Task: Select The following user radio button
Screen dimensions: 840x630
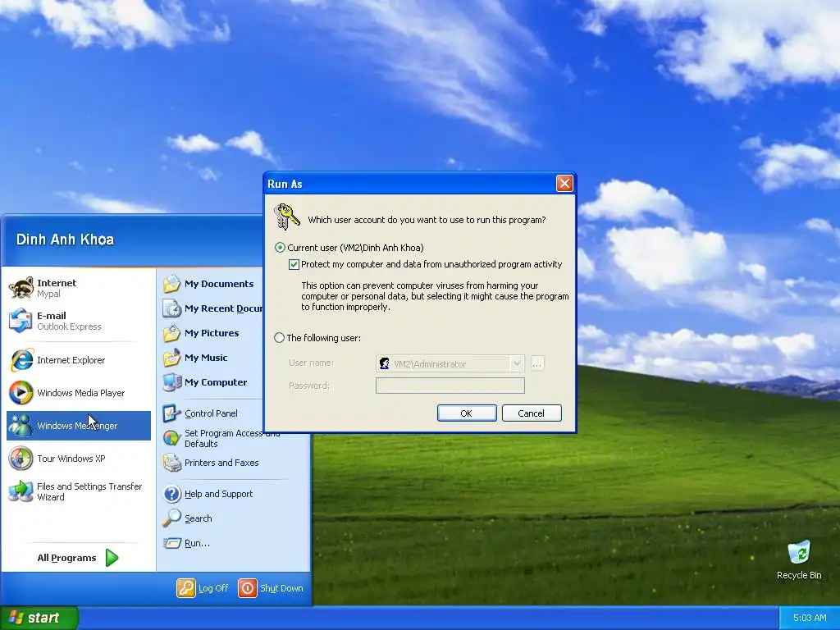Action: click(279, 338)
